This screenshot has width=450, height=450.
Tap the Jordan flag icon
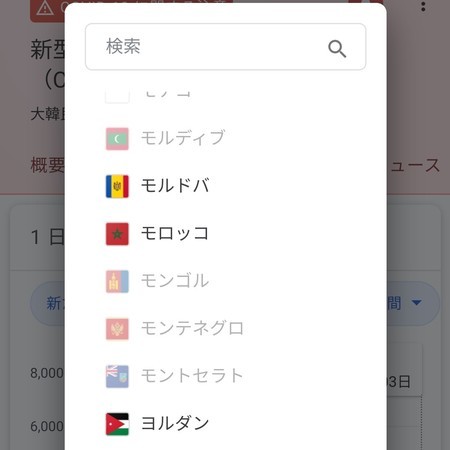point(117,424)
